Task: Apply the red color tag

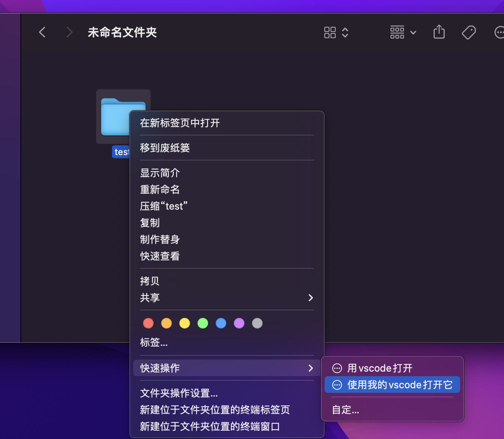Action: pos(148,323)
